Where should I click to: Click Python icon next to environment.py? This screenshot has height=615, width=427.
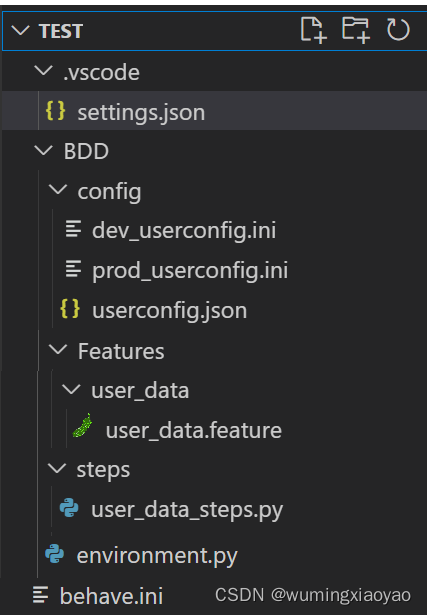click(55, 554)
